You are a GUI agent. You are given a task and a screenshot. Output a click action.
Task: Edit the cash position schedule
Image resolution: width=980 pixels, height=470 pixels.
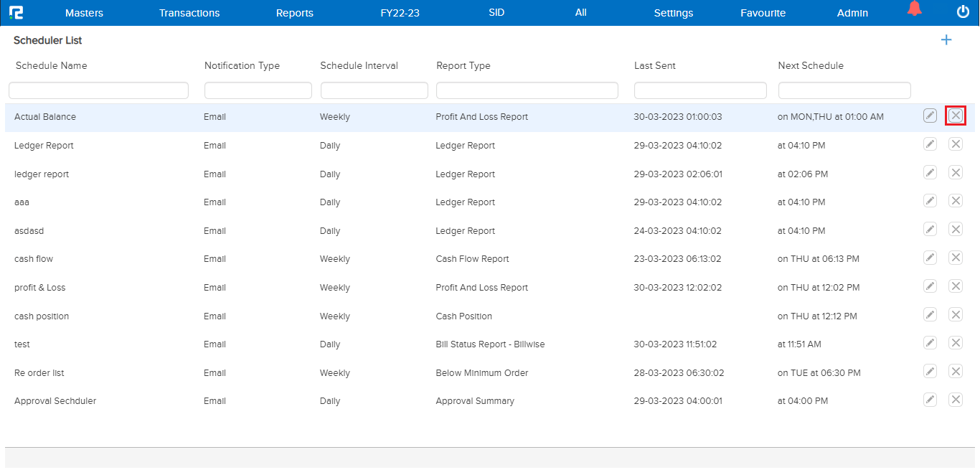click(930, 314)
